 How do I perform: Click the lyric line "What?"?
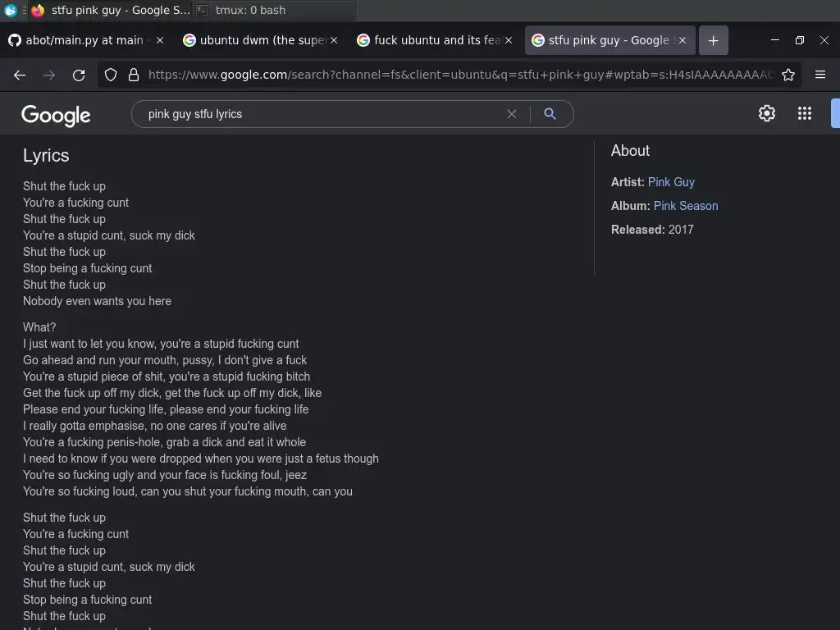click(39, 327)
